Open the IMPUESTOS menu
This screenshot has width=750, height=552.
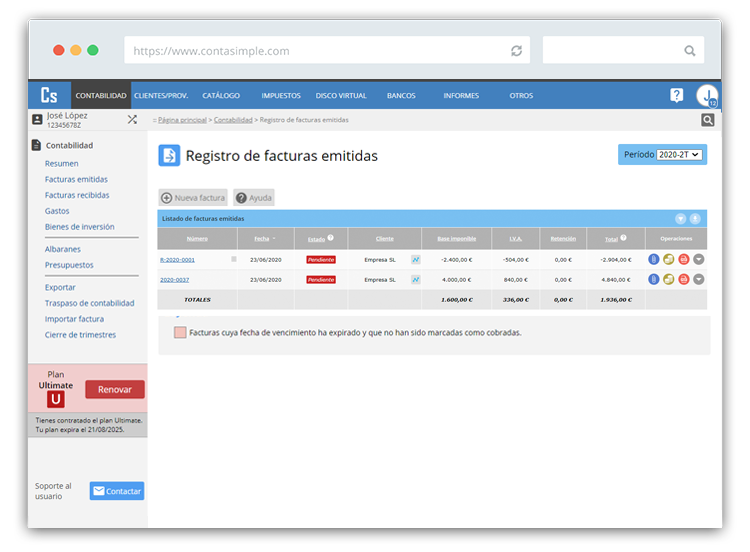tap(281, 96)
